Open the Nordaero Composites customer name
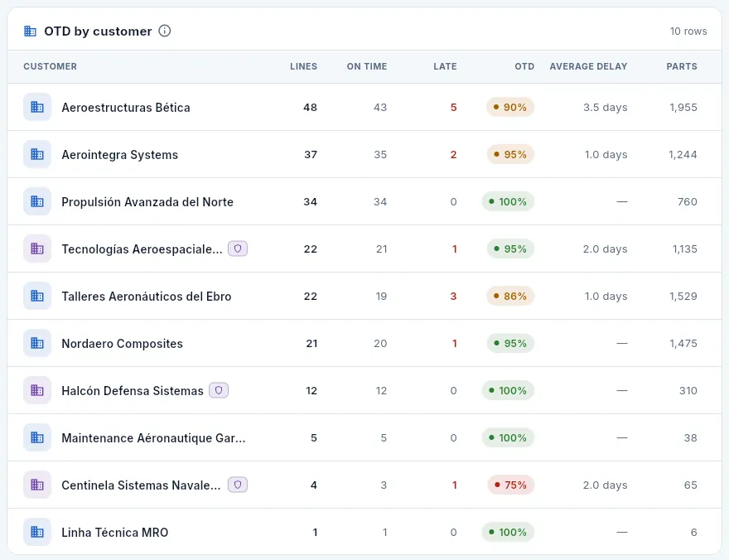 point(123,344)
